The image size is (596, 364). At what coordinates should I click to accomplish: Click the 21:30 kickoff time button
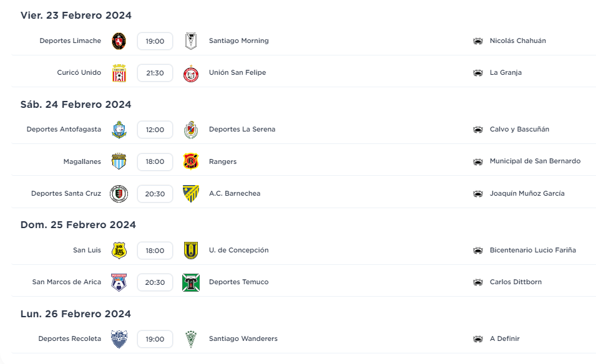click(x=155, y=73)
